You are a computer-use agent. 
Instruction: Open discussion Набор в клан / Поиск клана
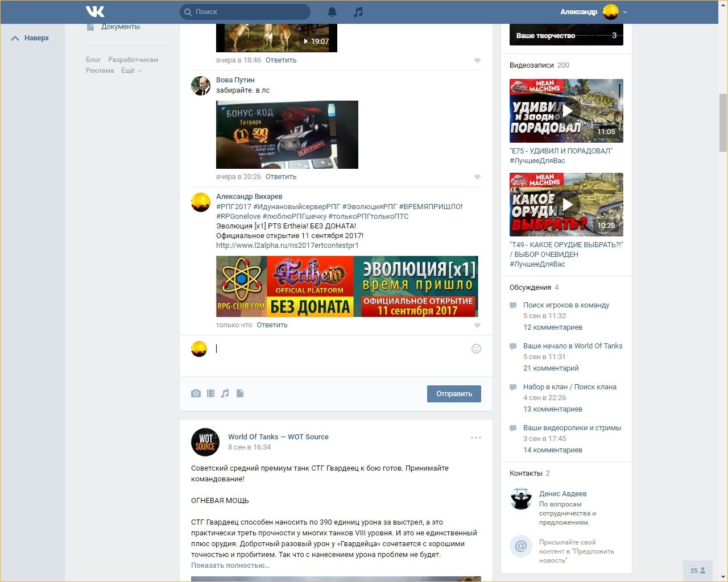(x=570, y=387)
